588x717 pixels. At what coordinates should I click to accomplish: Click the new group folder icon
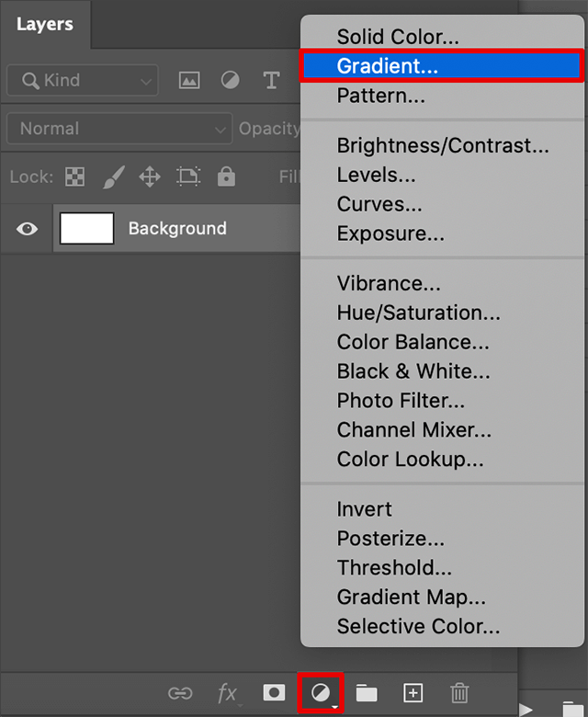367,692
